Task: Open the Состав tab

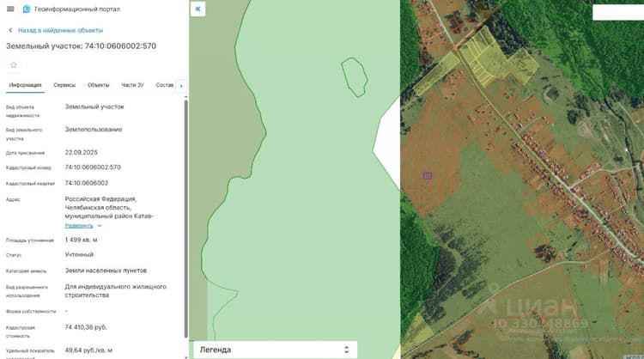Action: coord(165,85)
